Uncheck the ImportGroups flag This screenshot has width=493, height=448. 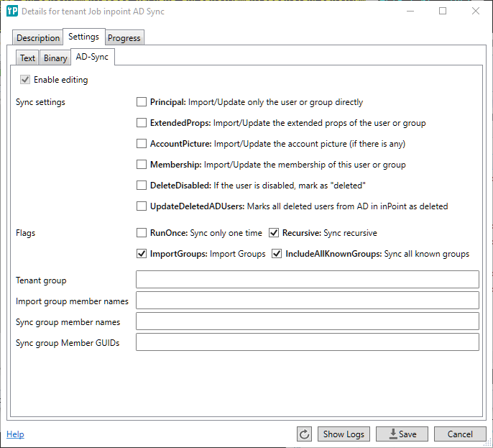(142, 254)
